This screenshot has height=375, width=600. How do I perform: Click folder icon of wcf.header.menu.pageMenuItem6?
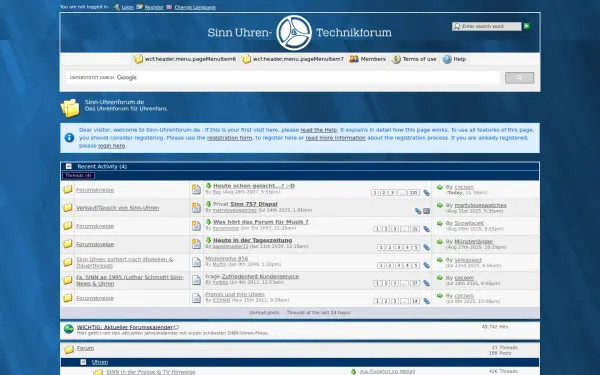[138, 59]
